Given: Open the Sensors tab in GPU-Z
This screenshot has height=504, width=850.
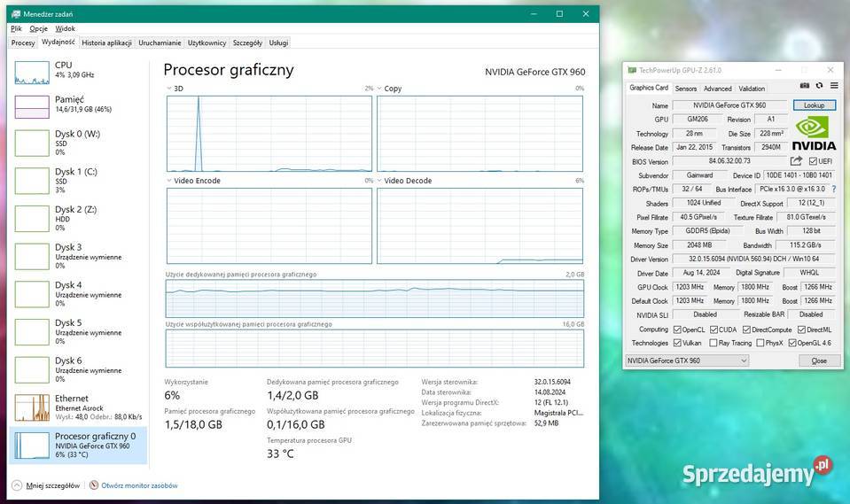Looking at the screenshot, I should click(x=686, y=89).
